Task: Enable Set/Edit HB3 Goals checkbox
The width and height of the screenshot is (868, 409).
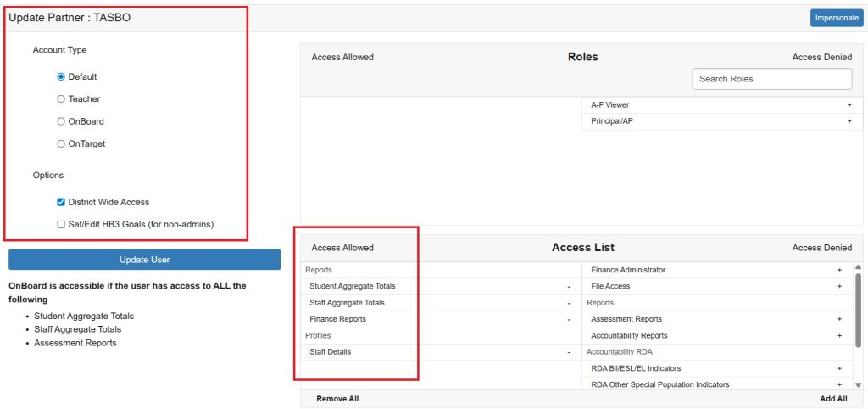Action: coord(61,225)
